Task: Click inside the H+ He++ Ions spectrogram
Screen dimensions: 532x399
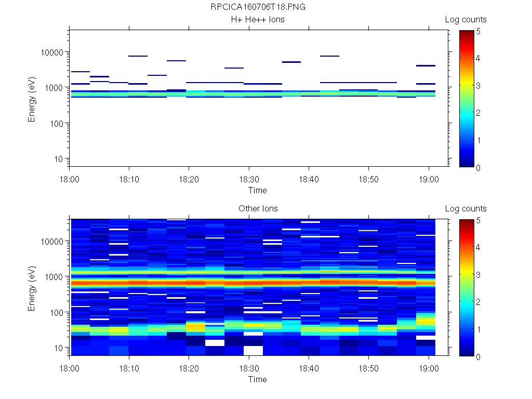Action: coord(259,98)
